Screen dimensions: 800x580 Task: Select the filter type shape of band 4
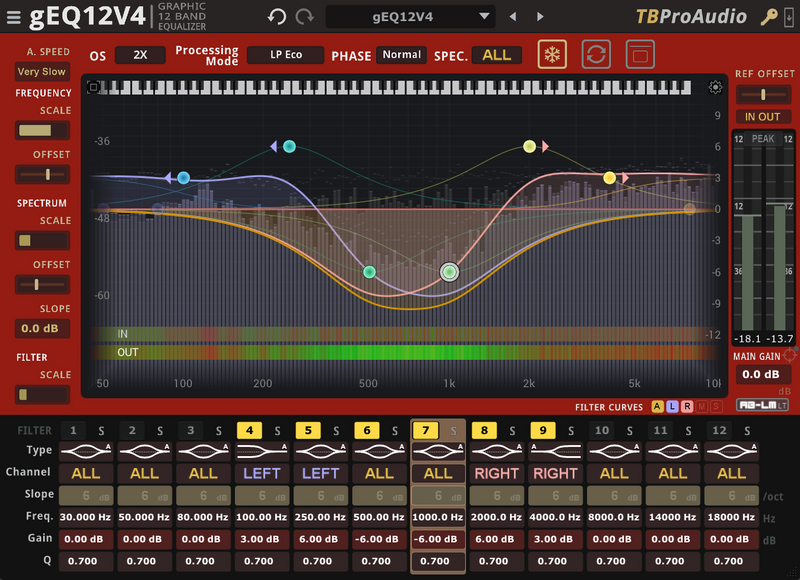pyautogui.click(x=261, y=451)
